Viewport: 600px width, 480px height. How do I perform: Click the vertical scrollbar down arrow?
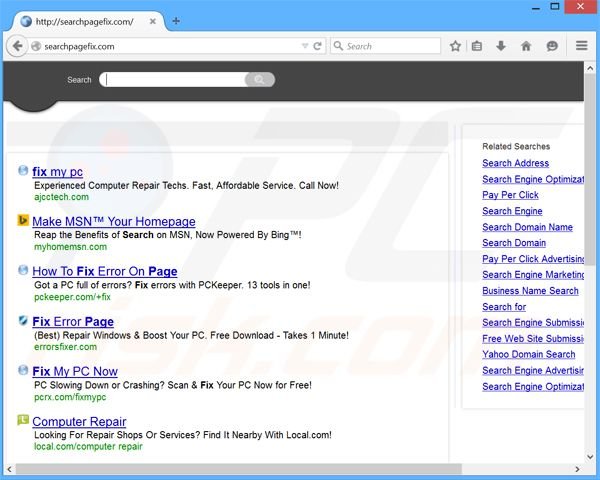[590, 457]
